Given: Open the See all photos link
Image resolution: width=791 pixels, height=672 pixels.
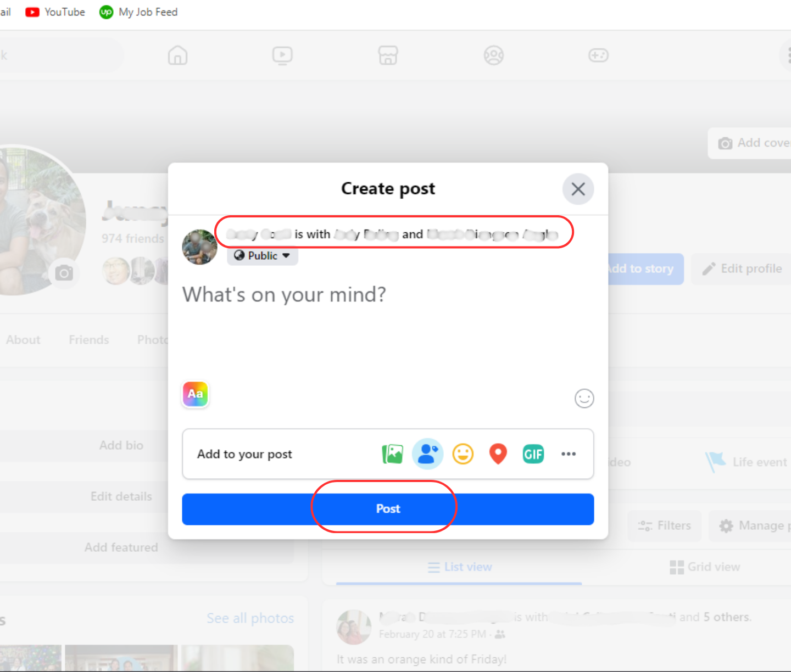Looking at the screenshot, I should click(x=250, y=618).
